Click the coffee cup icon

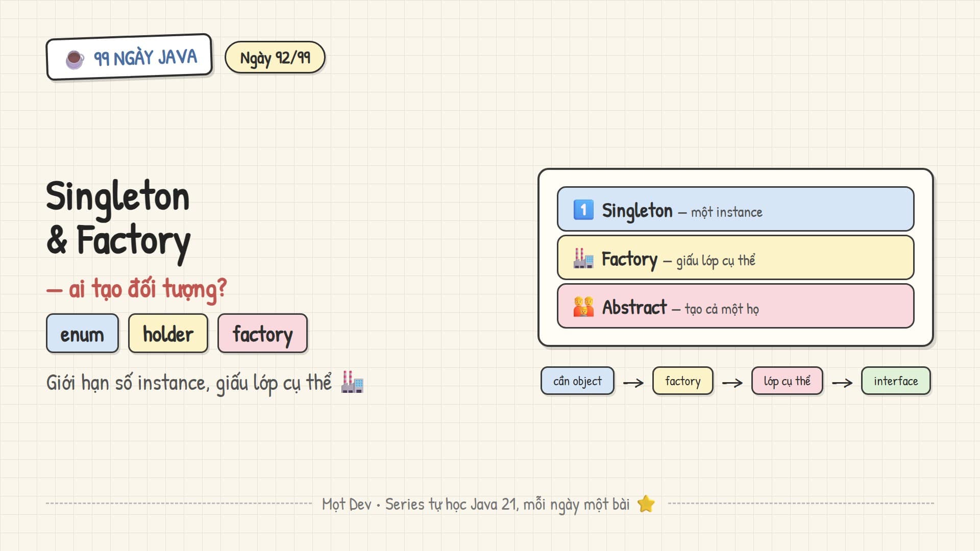(x=75, y=60)
